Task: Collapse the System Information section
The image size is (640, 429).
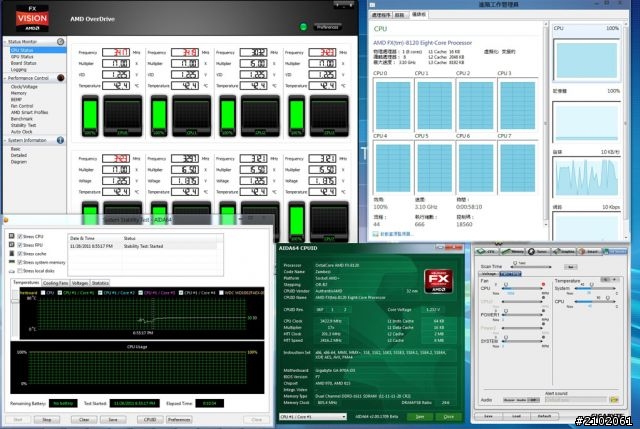Action: coord(5,140)
